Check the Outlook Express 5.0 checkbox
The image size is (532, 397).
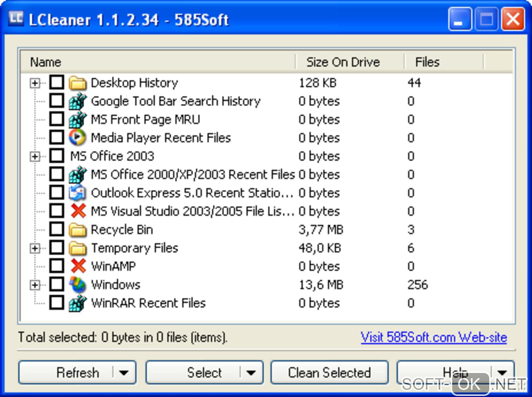[56, 193]
